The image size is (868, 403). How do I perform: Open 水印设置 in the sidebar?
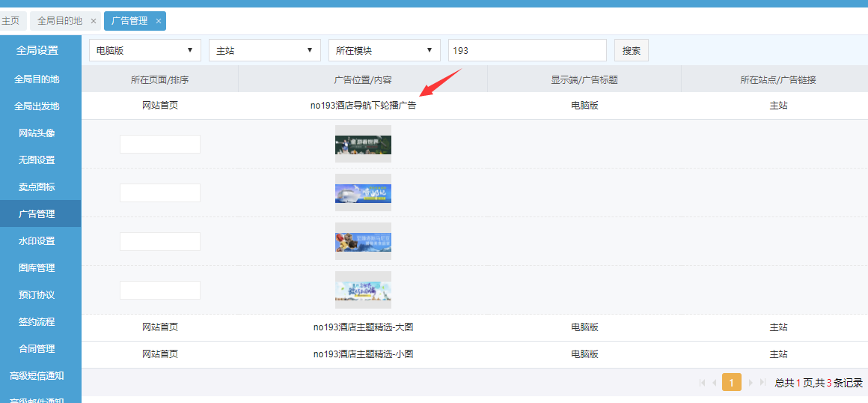tap(37, 241)
